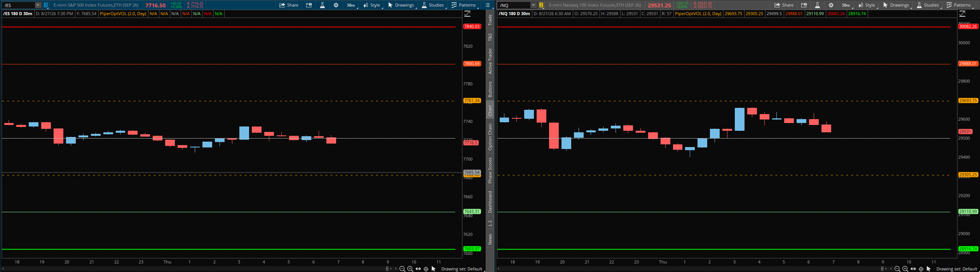This screenshot has width=980, height=272.
Task: Click the 28916.74 green price label
Action: pyautogui.click(x=968, y=249)
